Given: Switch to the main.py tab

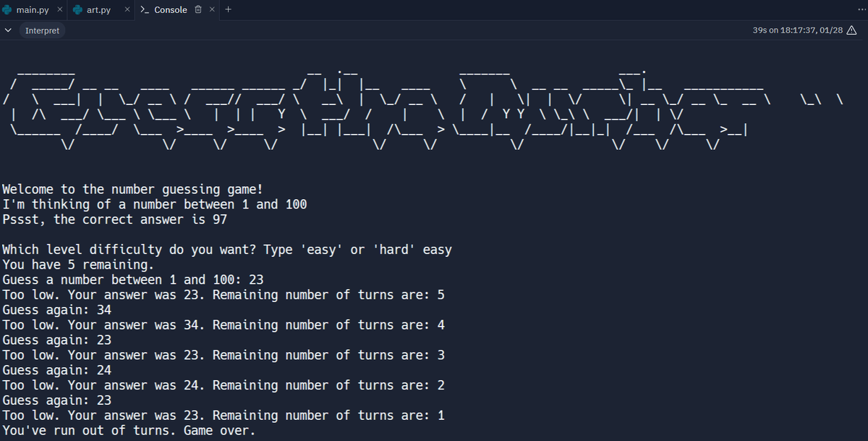Looking at the screenshot, I should (x=32, y=10).
